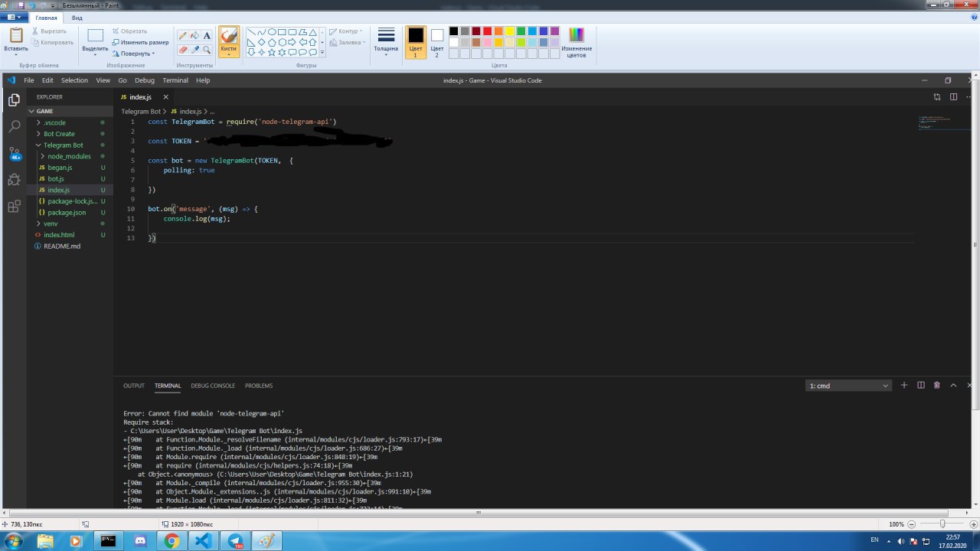Pick the red color swatch

pos(487,31)
